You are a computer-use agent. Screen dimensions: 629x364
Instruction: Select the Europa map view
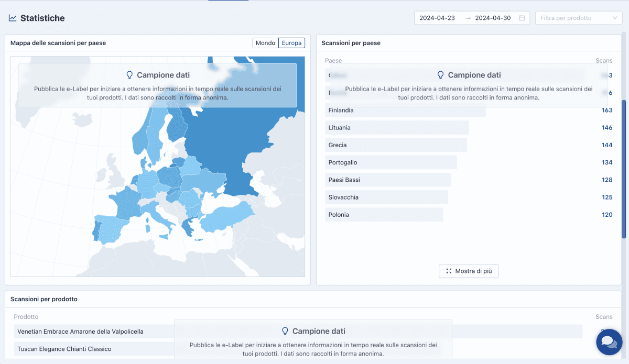tap(291, 42)
